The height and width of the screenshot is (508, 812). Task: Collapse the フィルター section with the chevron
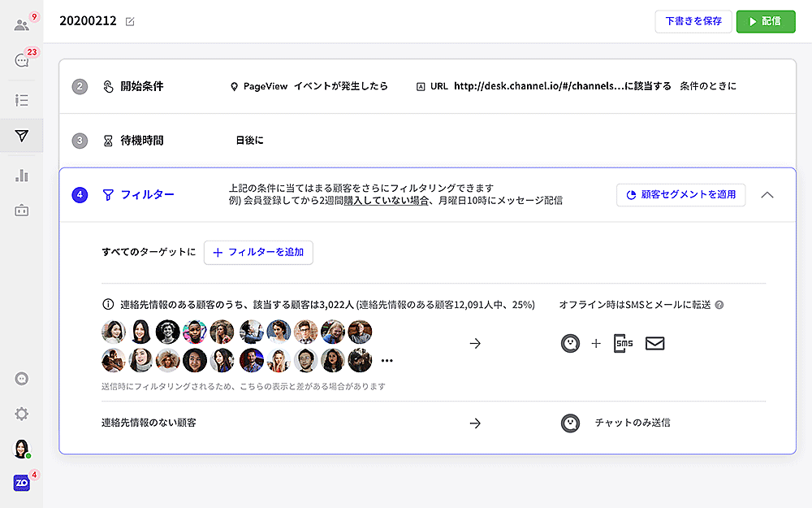point(767,195)
